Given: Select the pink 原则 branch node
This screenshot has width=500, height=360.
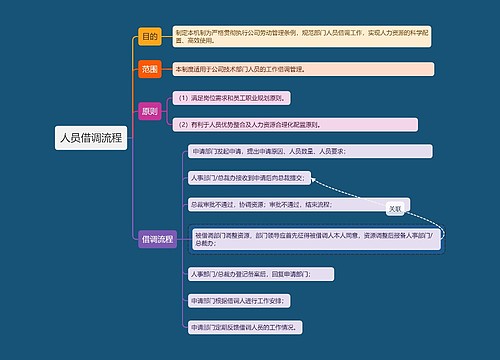Looking at the screenshot, I should click(x=150, y=111).
